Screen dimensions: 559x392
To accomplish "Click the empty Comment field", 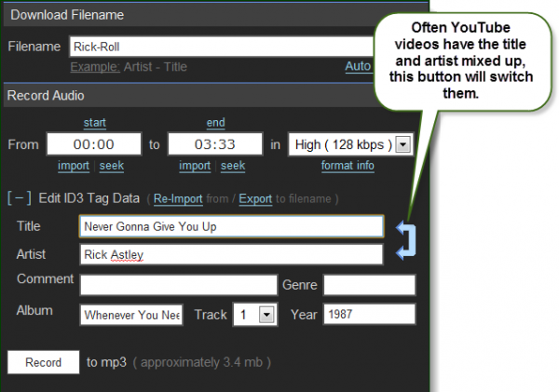I will point(179,285).
